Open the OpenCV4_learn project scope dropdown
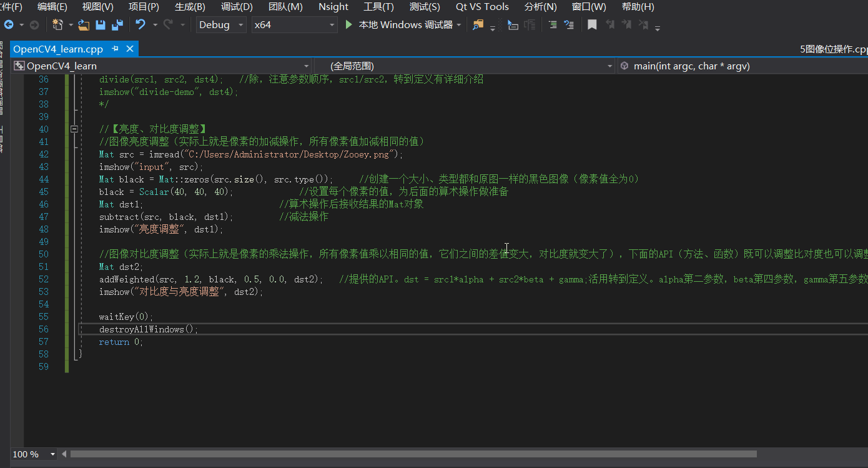Viewport: 868px width, 468px height. coord(162,66)
